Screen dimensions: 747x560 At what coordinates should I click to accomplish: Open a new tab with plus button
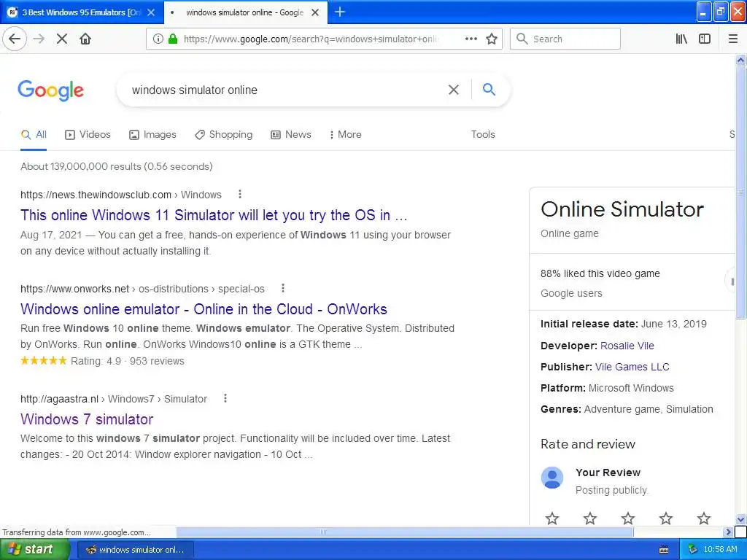click(x=340, y=12)
